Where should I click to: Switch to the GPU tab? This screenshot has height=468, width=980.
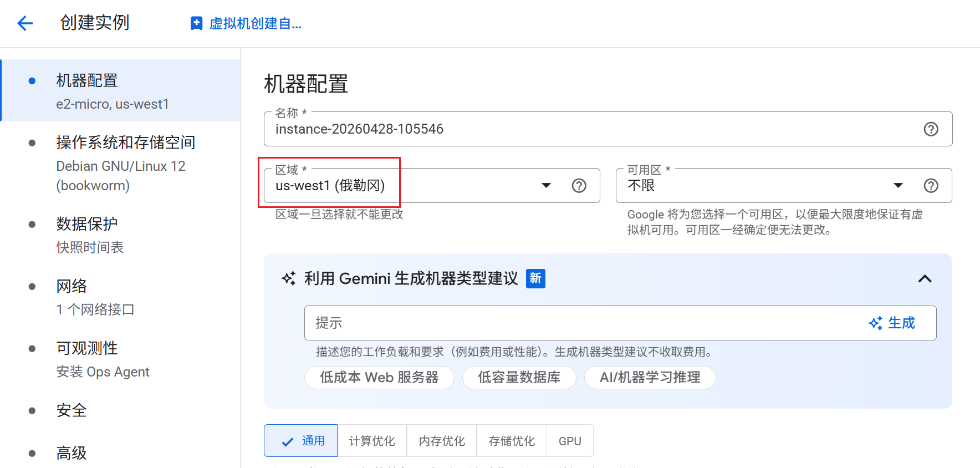(x=570, y=441)
